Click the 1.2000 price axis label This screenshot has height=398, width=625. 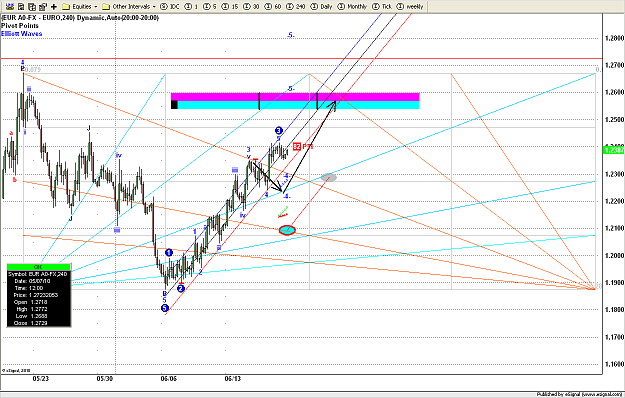(x=614, y=255)
